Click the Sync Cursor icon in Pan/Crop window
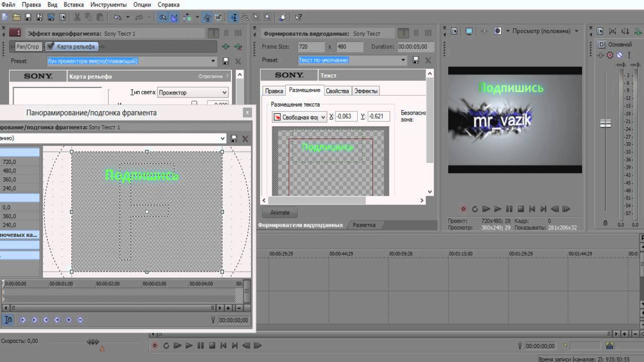 point(9,320)
